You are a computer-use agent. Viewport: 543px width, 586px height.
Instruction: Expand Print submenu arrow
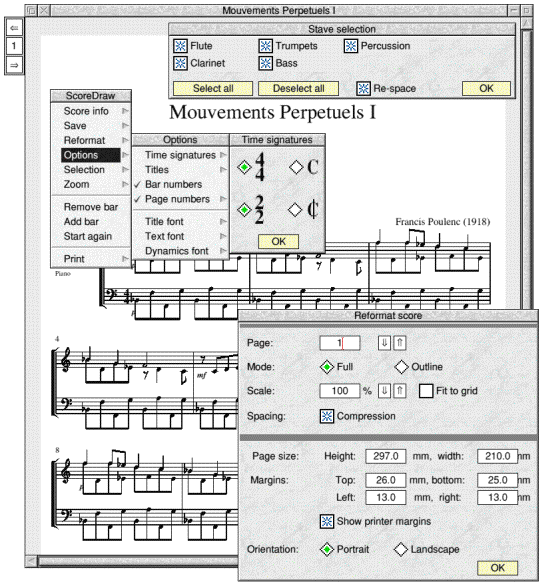tap(125, 259)
